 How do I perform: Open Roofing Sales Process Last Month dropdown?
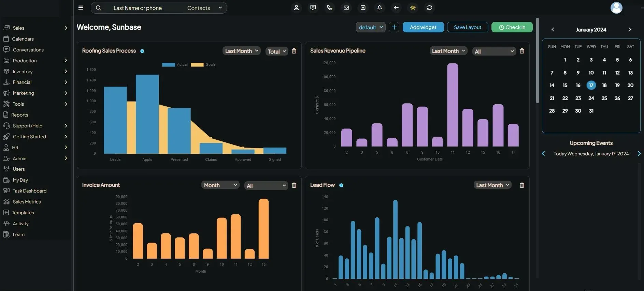click(x=241, y=51)
